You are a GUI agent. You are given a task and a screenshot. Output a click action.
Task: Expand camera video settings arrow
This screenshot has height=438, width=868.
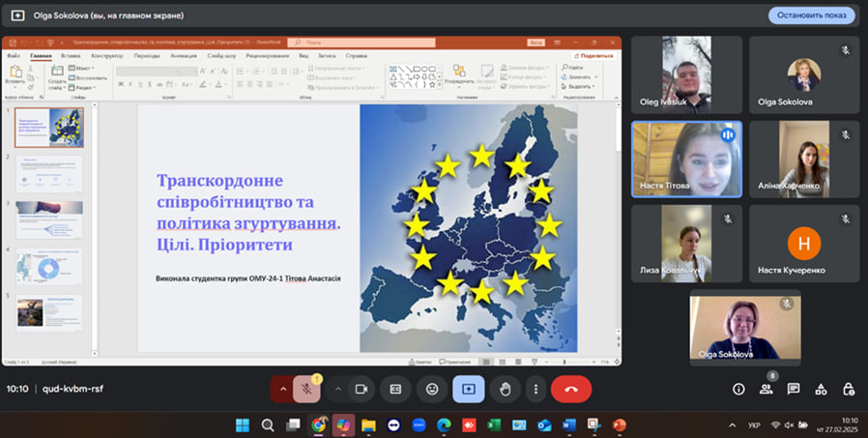point(337,390)
